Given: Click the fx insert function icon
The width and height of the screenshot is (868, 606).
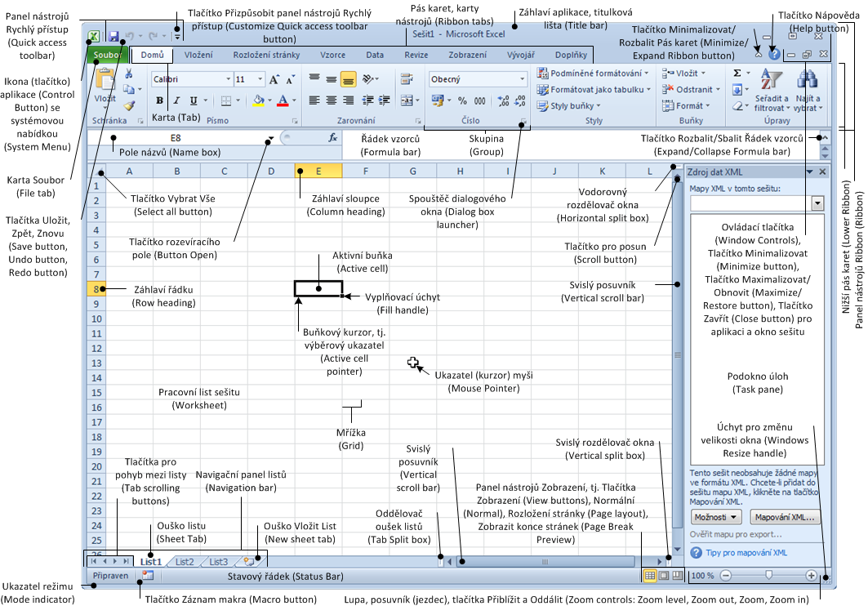Looking at the screenshot, I should (x=332, y=138).
